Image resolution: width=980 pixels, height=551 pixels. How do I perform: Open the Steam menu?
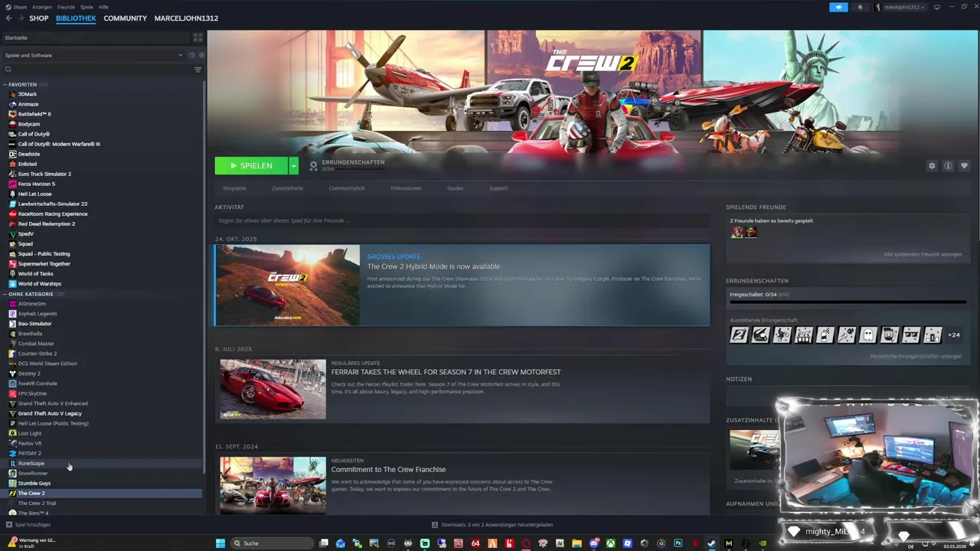[x=20, y=7]
